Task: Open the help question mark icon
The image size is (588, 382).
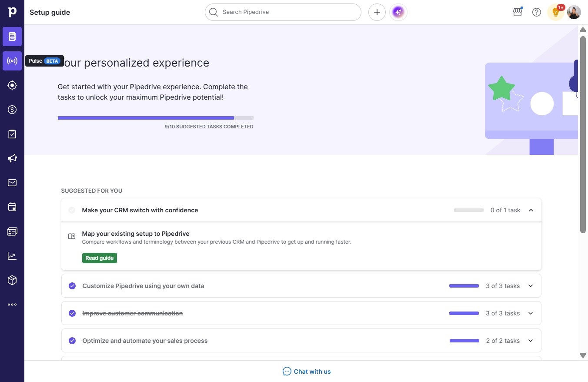Action: click(537, 12)
